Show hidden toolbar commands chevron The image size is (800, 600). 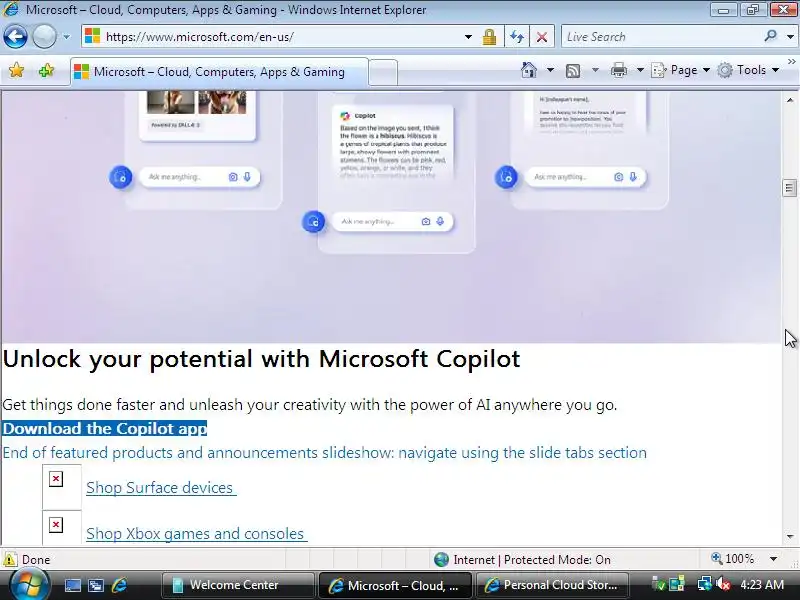click(x=791, y=62)
